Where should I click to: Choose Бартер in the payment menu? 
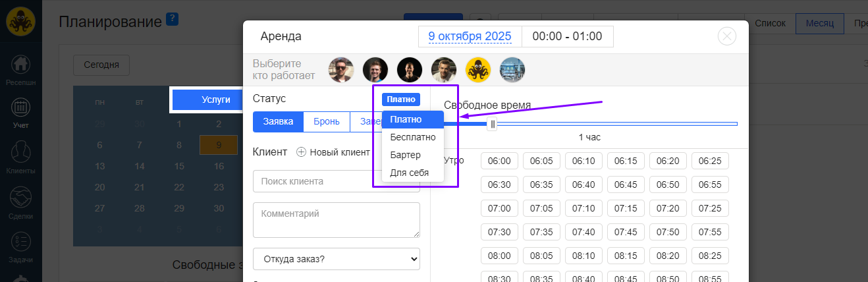[x=413, y=155]
